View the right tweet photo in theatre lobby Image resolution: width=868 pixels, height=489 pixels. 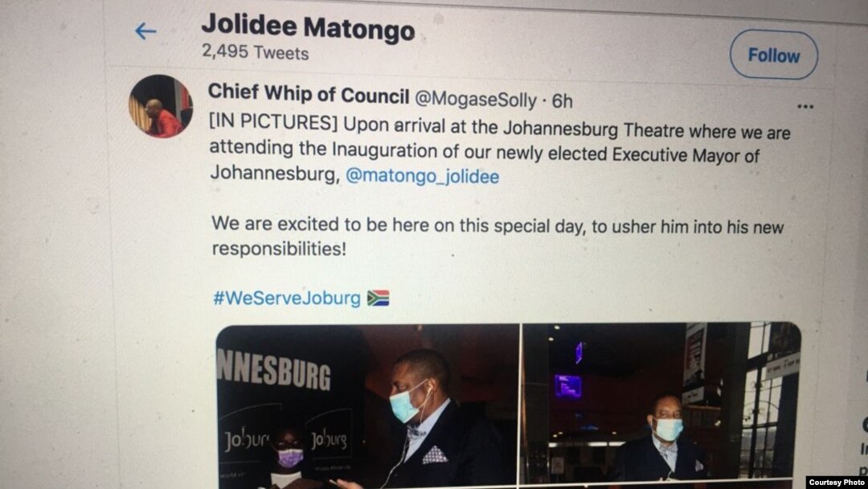coord(661,401)
